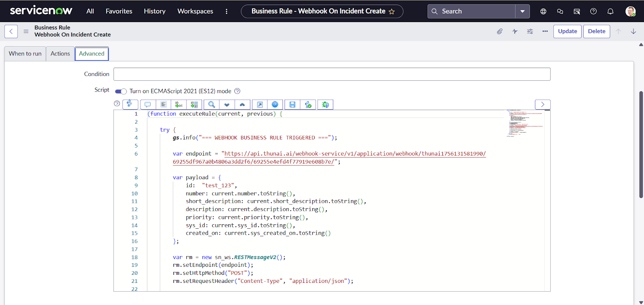Screen dimensions: 644x305
Task: Open the notifications bell
Action: coord(610,11)
